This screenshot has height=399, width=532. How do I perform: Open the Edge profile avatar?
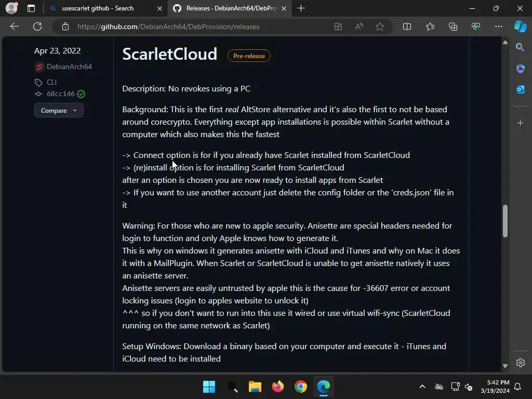tap(11, 8)
